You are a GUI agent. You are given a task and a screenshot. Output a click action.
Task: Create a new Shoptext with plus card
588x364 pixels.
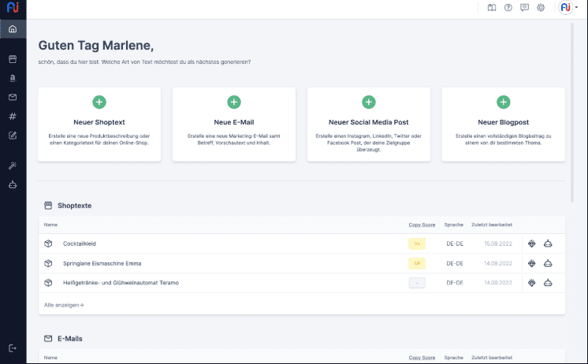click(99, 102)
